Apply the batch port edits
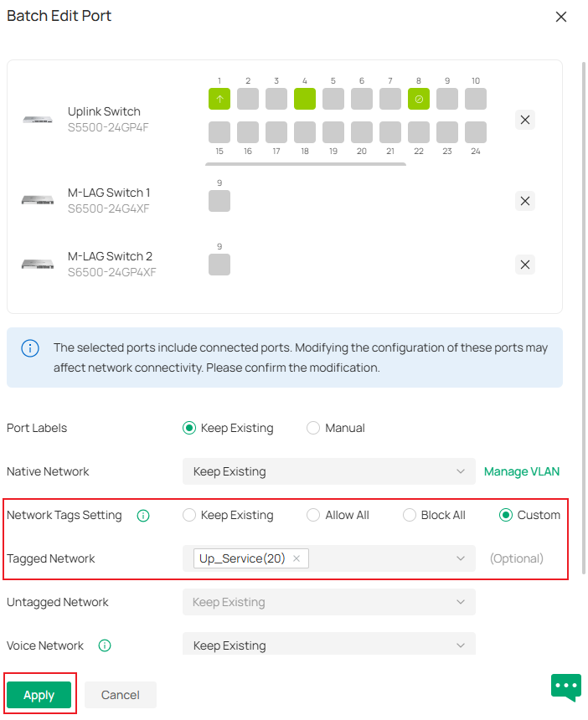The height and width of the screenshot is (720, 588). click(39, 694)
